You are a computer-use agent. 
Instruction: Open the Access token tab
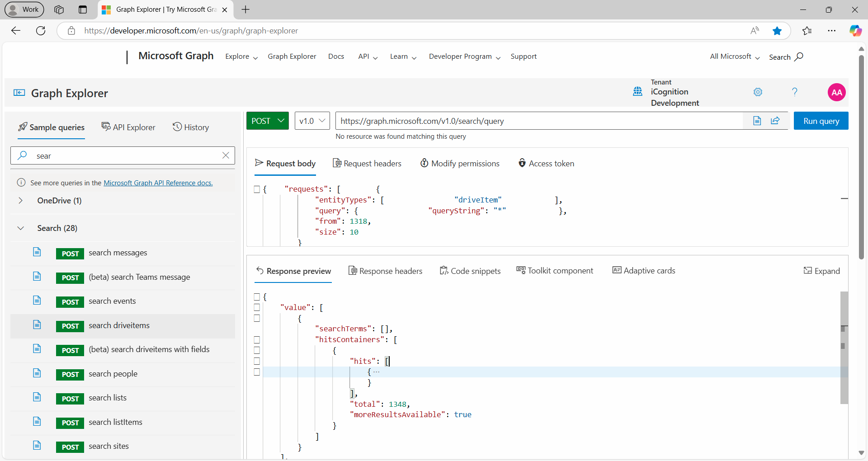click(546, 163)
